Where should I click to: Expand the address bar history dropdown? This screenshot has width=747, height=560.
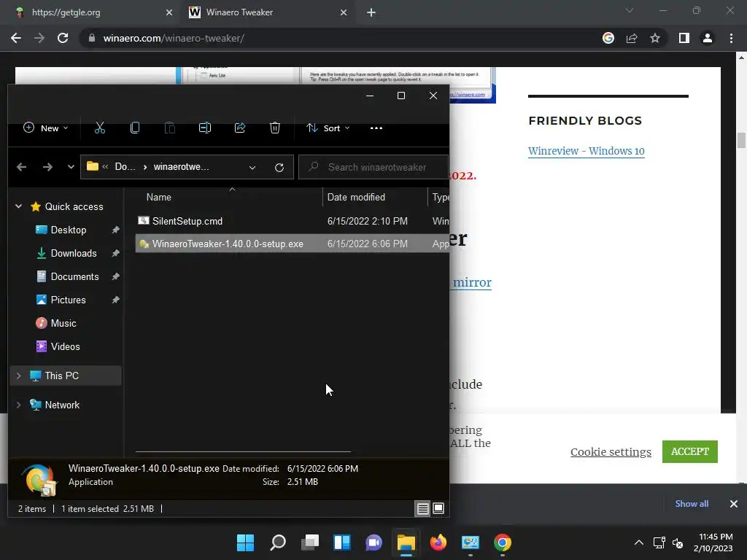click(252, 167)
